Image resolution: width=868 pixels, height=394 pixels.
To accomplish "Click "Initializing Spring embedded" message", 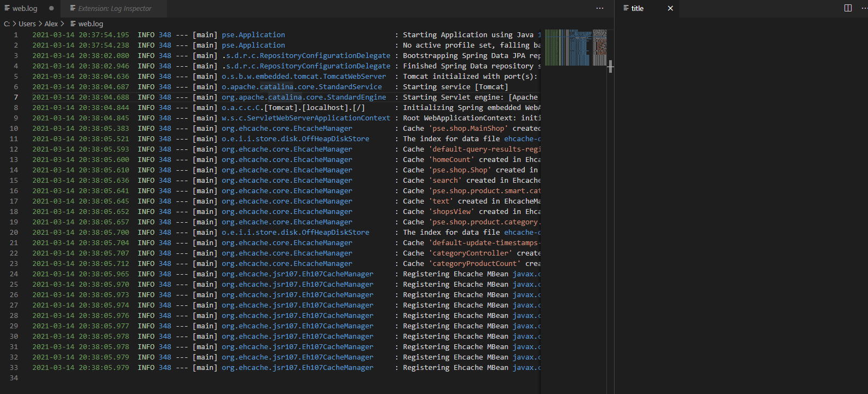I will (x=462, y=108).
